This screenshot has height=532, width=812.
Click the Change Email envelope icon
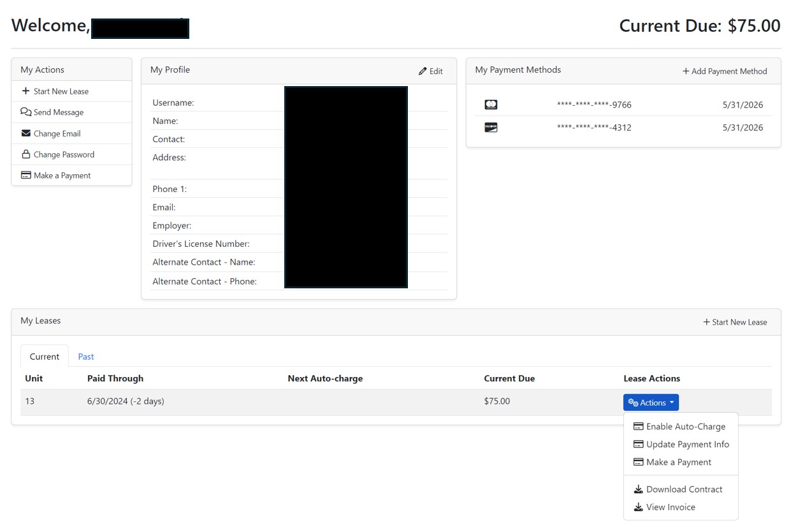[x=25, y=133]
